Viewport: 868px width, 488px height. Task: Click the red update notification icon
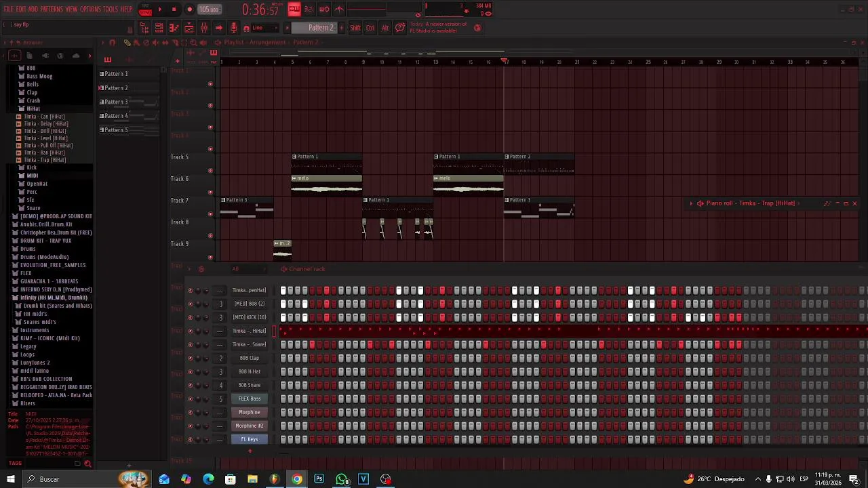pyautogui.click(x=477, y=28)
